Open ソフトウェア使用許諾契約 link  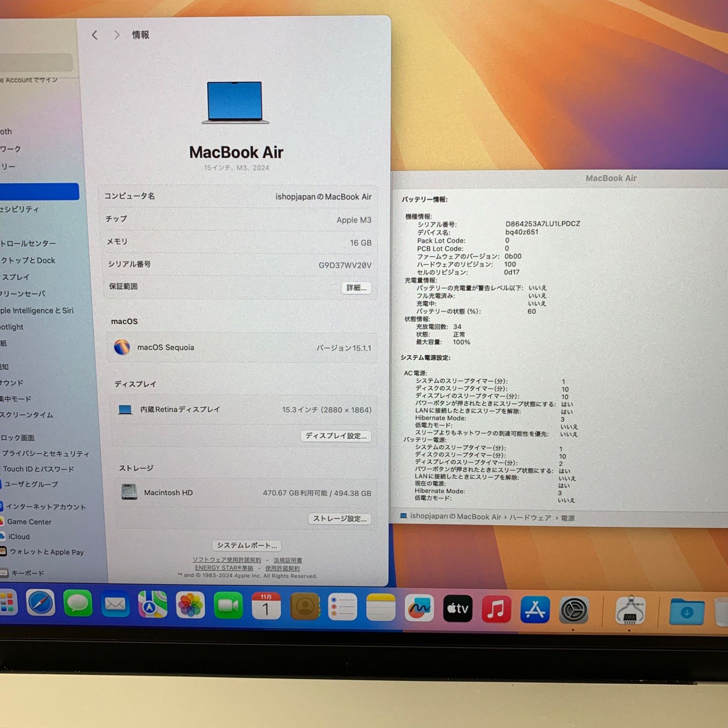227,560
